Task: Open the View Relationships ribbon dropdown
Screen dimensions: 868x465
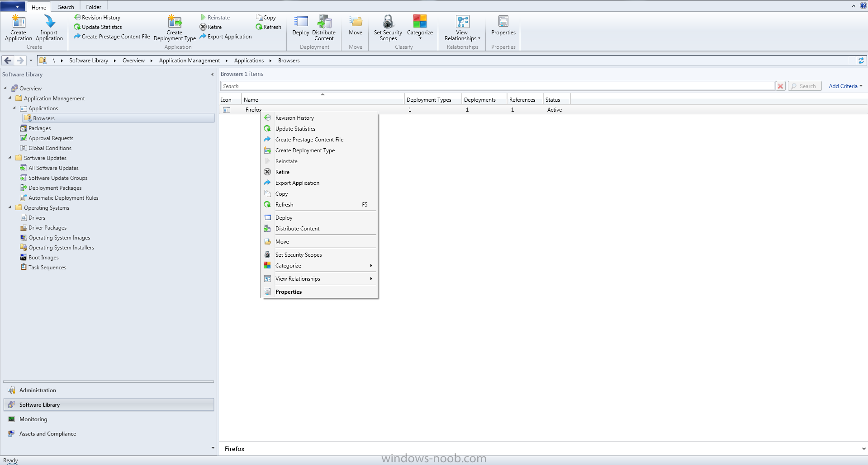Action: [462, 28]
